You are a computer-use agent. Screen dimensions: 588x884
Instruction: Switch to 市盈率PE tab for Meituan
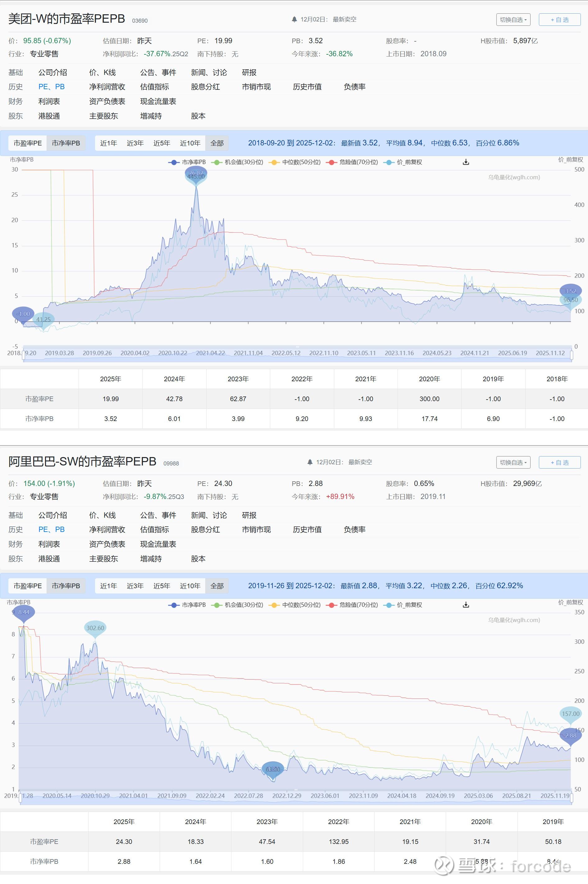click(28, 143)
